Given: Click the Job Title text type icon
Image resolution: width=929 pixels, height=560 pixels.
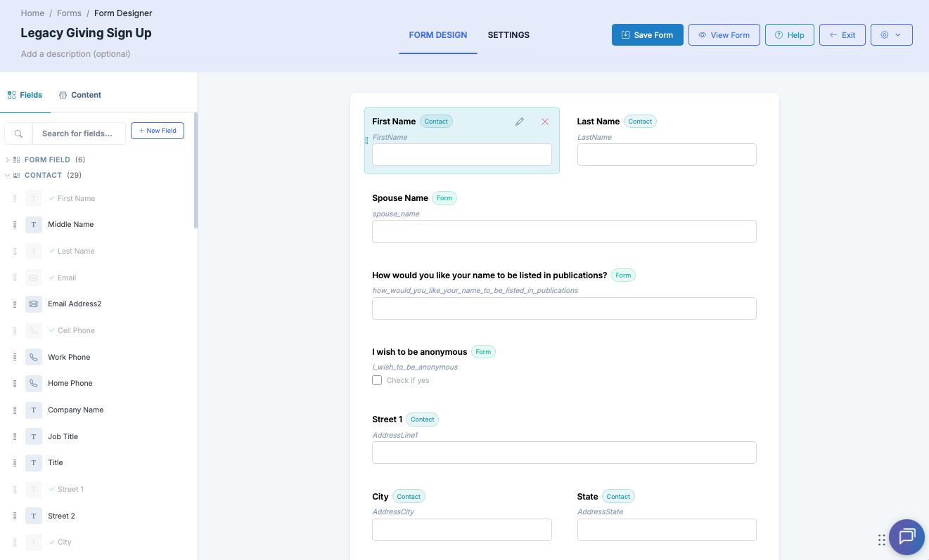Looking at the screenshot, I should [x=34, y=436].
